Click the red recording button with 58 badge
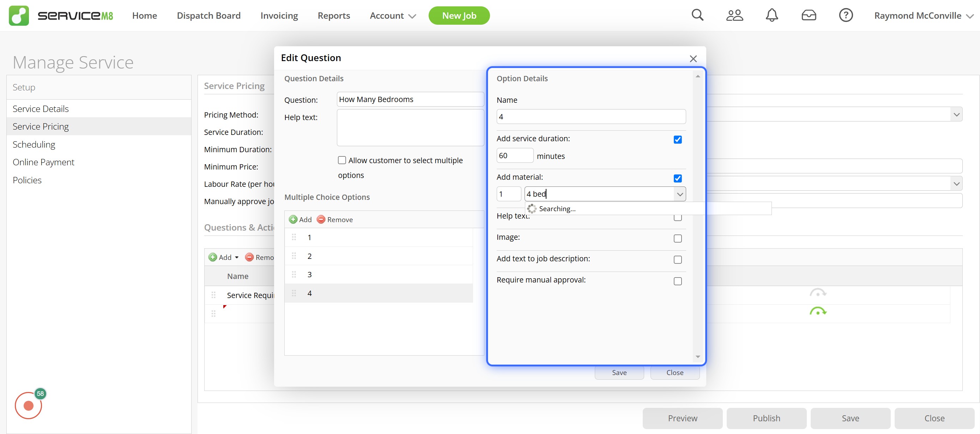Image resolution: width=980 pixels, height=434 pixels. pyautogui.click(x=29, y=405)
